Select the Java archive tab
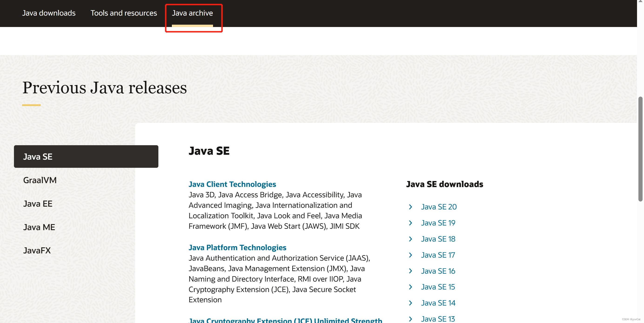 [x=192, y=13]
